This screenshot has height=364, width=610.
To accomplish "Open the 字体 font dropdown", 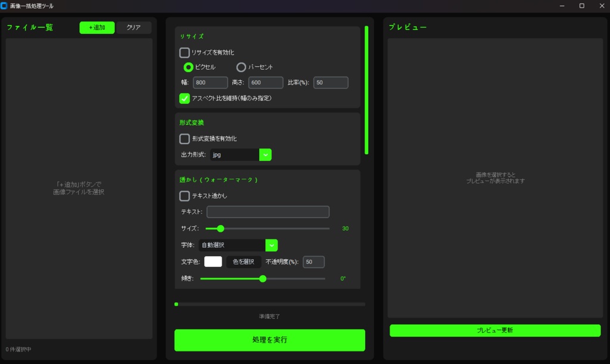I will [272, 245].
